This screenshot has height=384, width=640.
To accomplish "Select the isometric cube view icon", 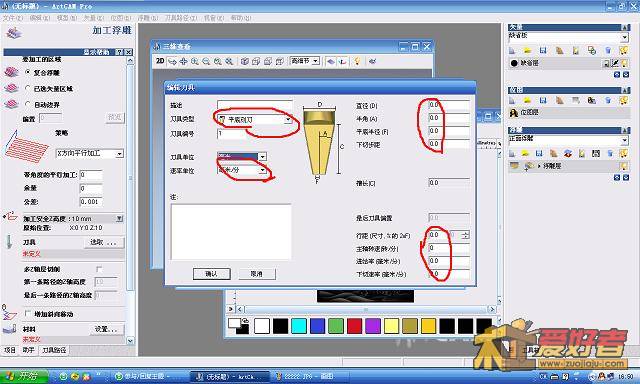I will [244, 62].
